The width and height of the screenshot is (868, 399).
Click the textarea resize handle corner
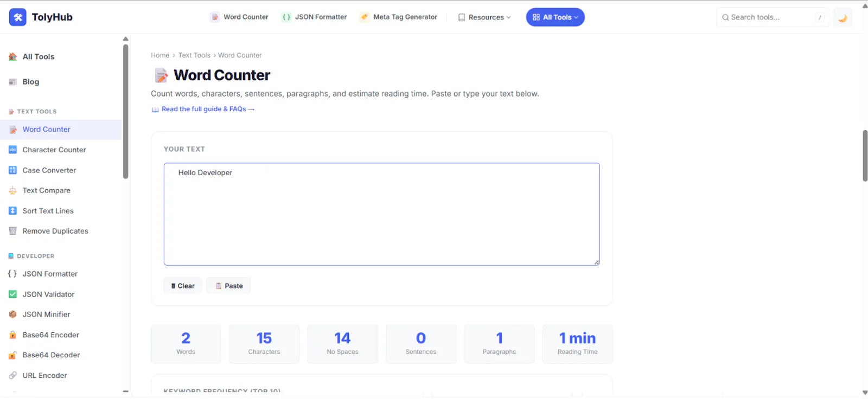(x=596, y=262)
